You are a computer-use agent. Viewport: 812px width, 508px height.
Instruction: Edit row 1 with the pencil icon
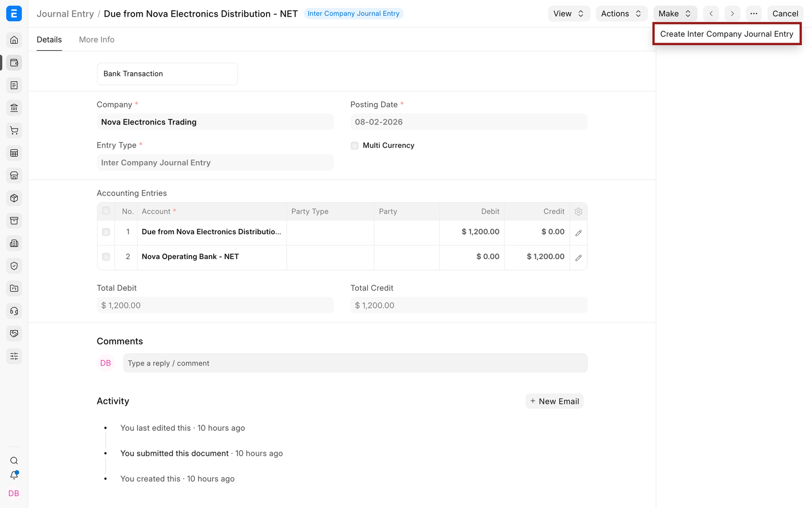(579, 233)
